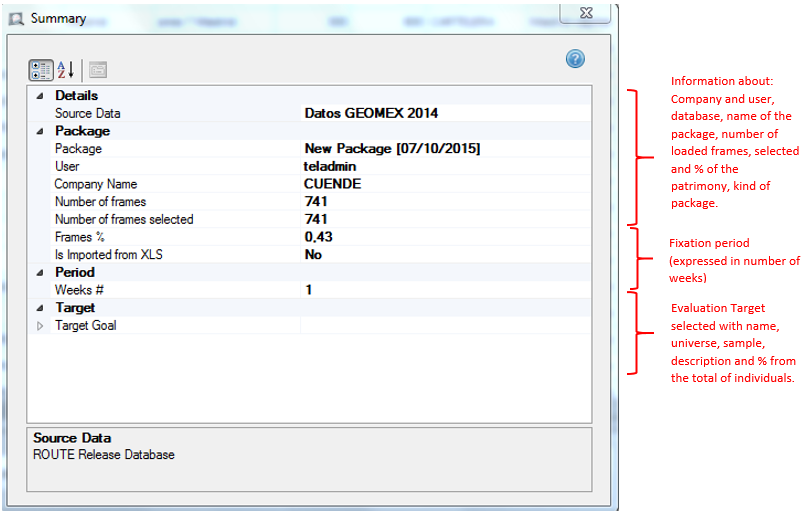Click the Company Name property
The height and width of the screenshot is (512, 809).
click(x=95, y=184)
